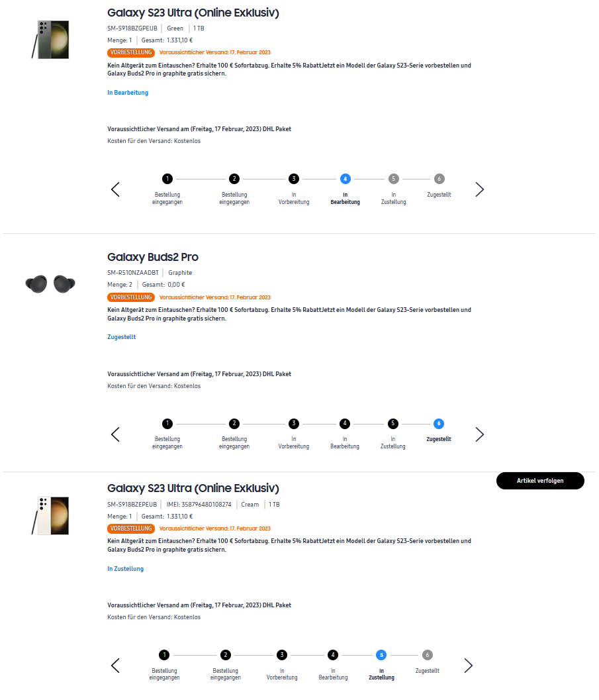Open the In Bearbeitung status link
Image resolution: width=599 pixels, height=700 pixels.
(128, 93)
